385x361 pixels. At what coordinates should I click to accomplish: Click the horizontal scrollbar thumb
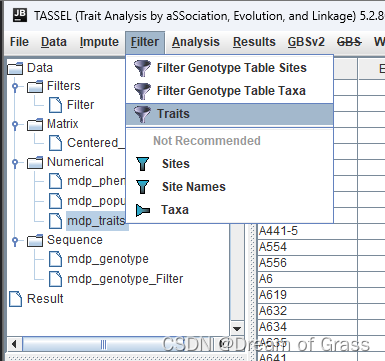click(x=103, y=344)
